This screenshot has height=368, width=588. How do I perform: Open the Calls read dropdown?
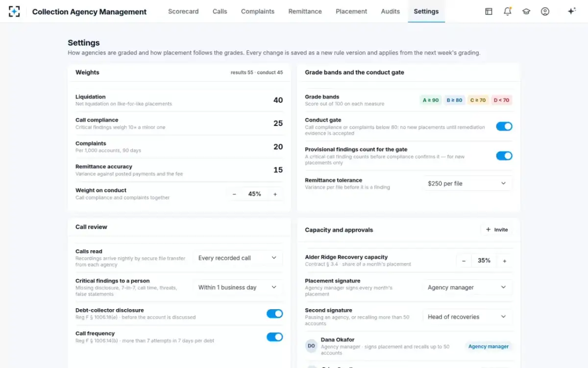click(x=238, y=258)
